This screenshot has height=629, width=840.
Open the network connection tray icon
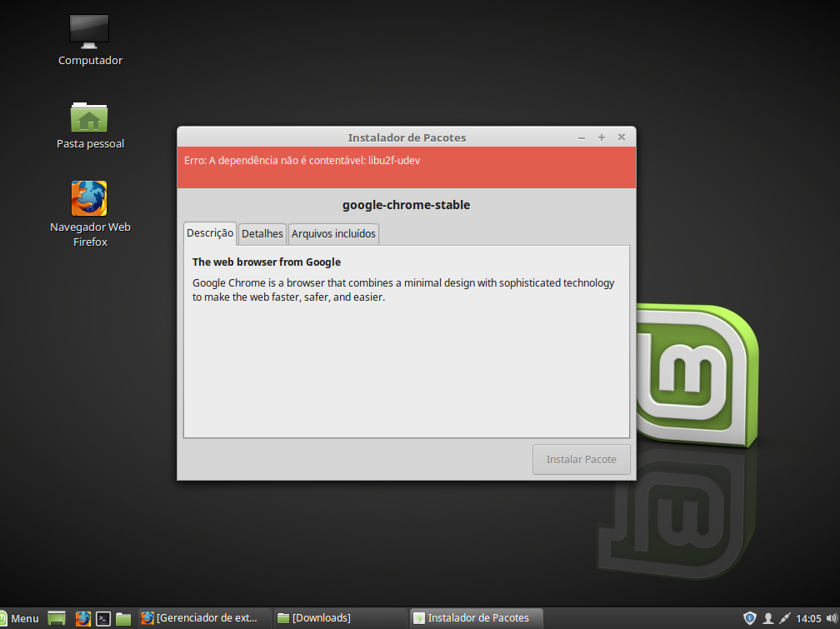[x=785, y=618]
